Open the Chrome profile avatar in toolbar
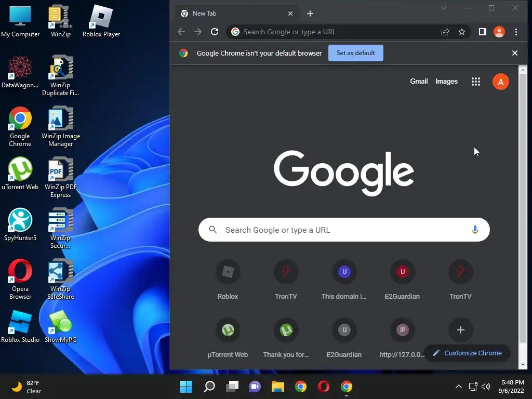This screenshot has height=399, width=532. click(499, 32)
